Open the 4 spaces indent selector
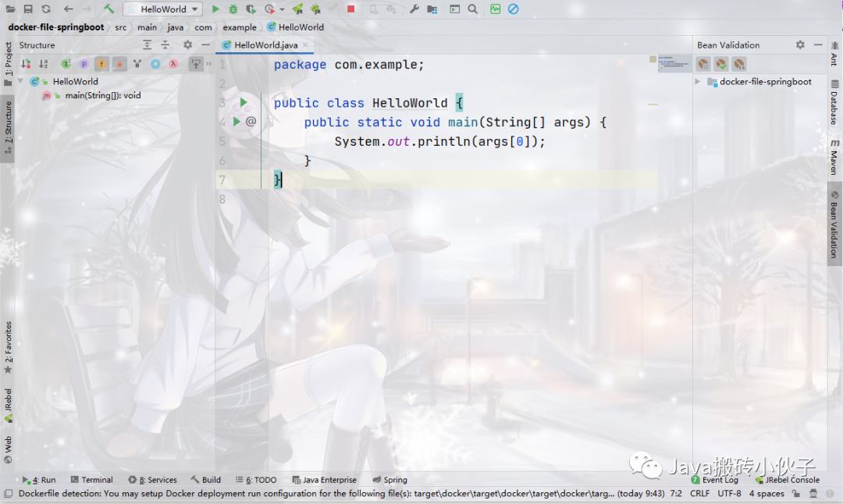 [767, 493]
